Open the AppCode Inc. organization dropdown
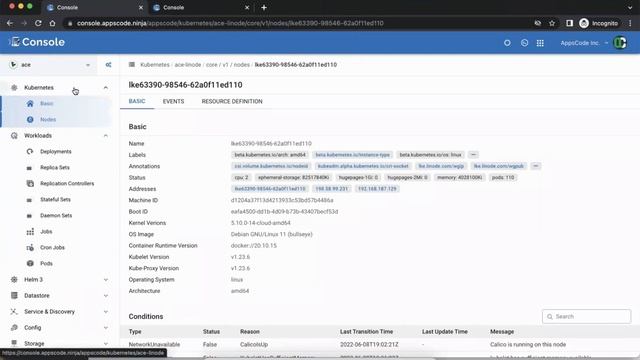The image size is (640, 360). [584, 43]
